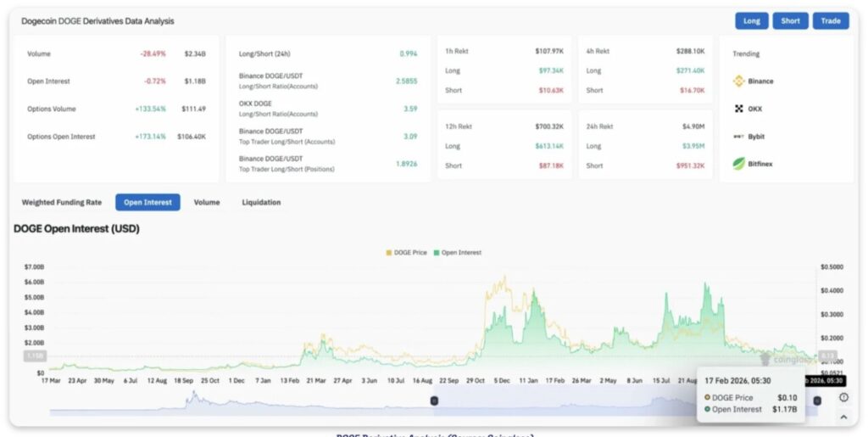Click the info circle icon beside the chart
This screenshot has width=868, height=437.
843,397
